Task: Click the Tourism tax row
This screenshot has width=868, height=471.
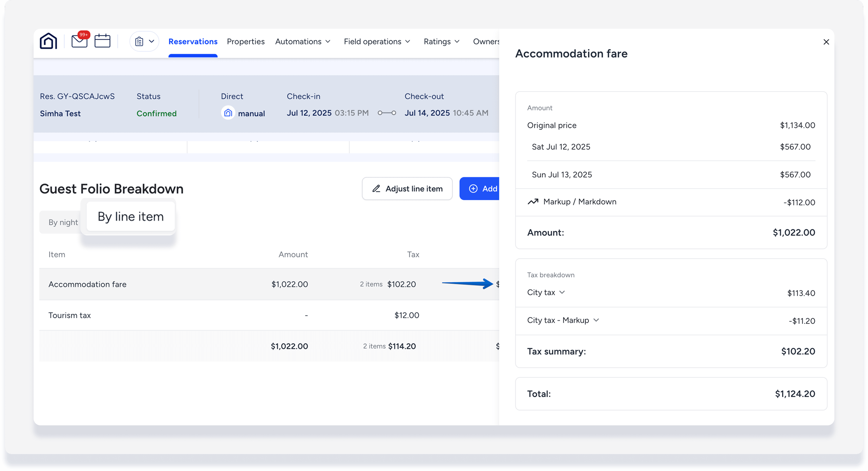Action: tap(69, 315)
